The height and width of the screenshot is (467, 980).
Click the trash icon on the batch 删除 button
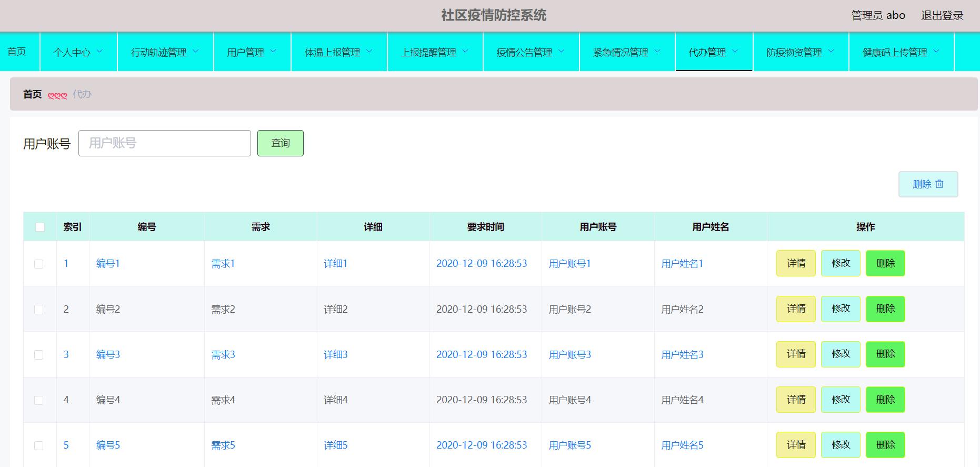pyautogui.click(x=939, y=184)
